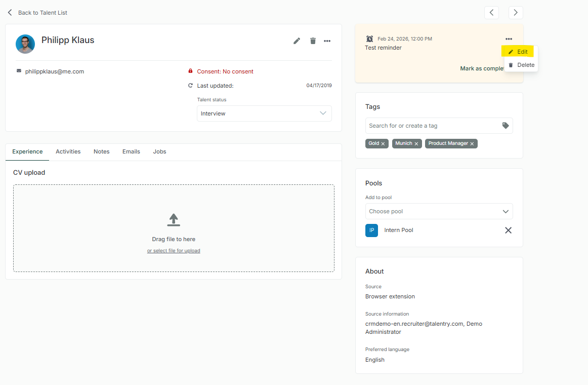588x385 pixels.
Task: Remove the Gold tag
Action: [x=383, y=144]
